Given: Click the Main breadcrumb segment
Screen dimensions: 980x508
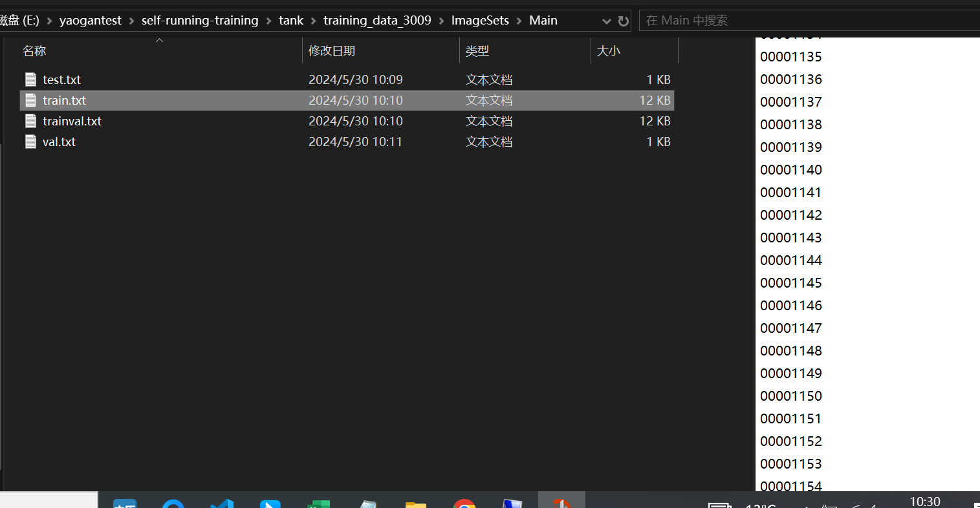Looking at the screenshot, I should [x=543, y=21].
